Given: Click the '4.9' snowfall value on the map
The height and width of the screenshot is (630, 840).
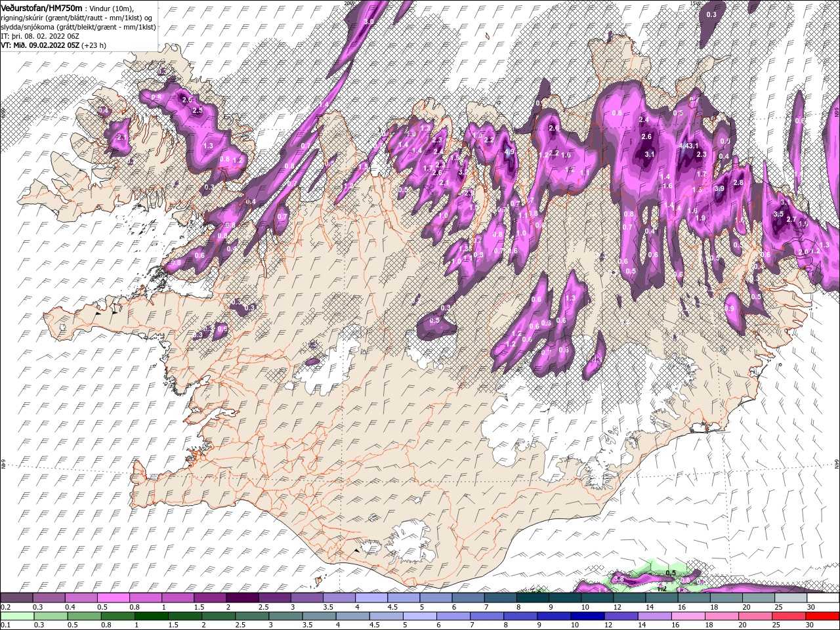Looking at the screenshot, I should (509, 152).
